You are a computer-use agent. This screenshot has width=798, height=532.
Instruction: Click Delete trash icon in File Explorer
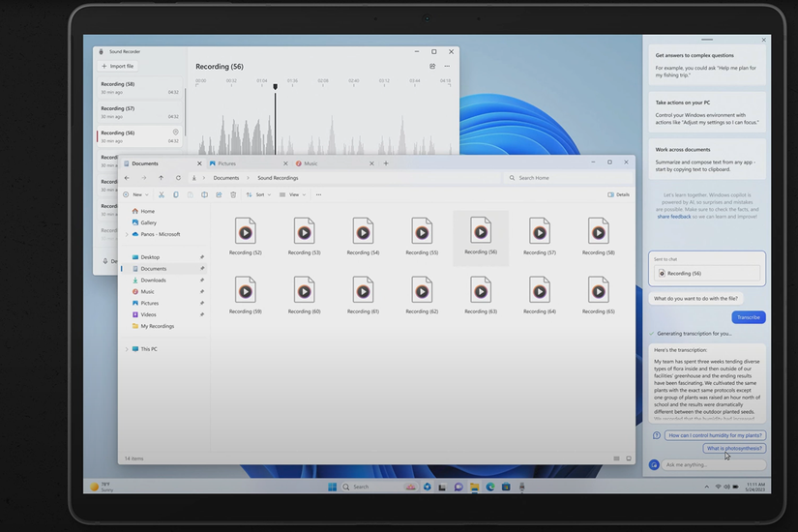[233, 194]
